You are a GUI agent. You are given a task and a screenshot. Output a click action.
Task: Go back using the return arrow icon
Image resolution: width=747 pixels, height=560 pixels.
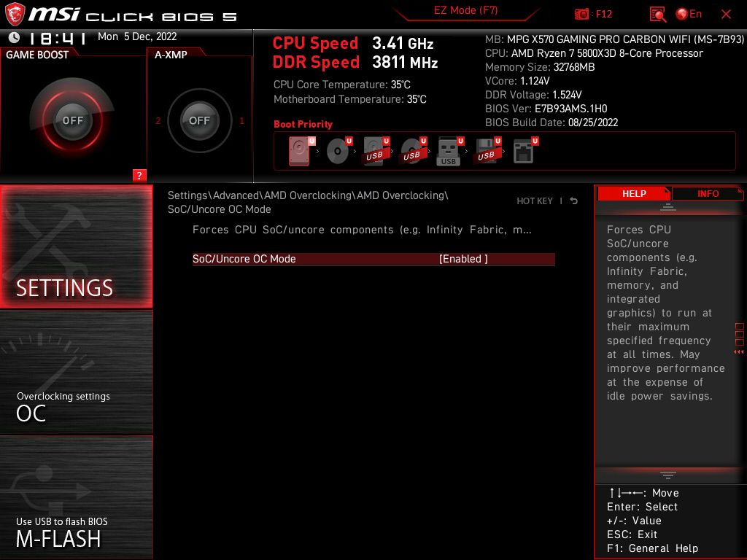(574, 201)
